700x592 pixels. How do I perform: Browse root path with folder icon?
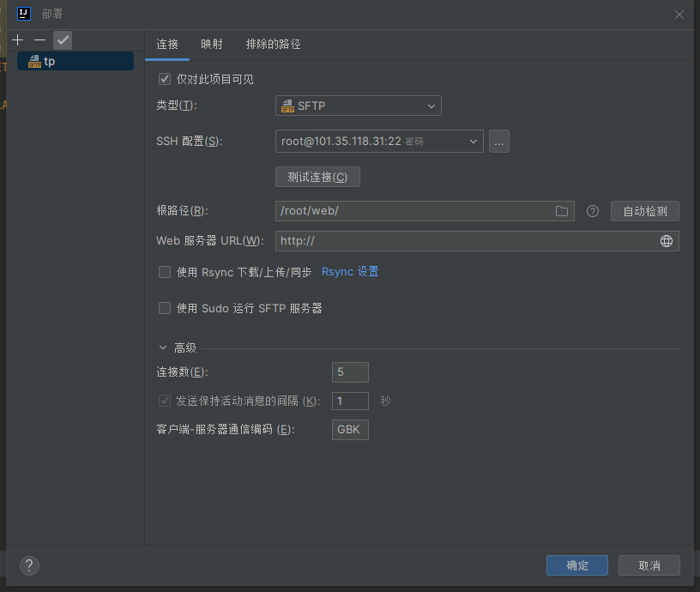(x=562, y=211)
